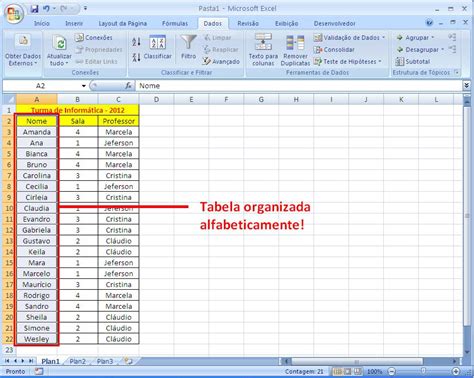Open Excel help question mark icon
The image size is (474, 378).
pos(429,23)
